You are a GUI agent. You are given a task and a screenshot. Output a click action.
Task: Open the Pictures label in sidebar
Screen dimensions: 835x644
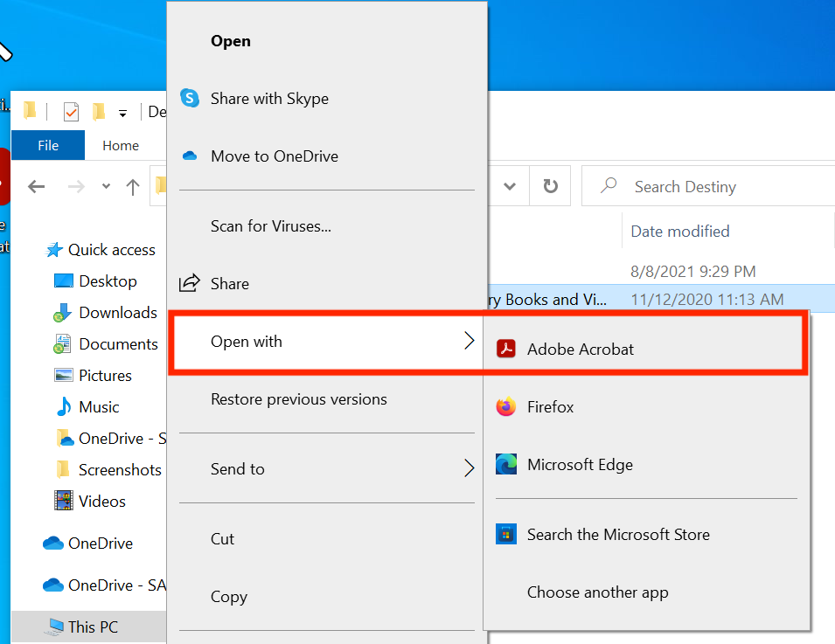click(x=106, y=375)
